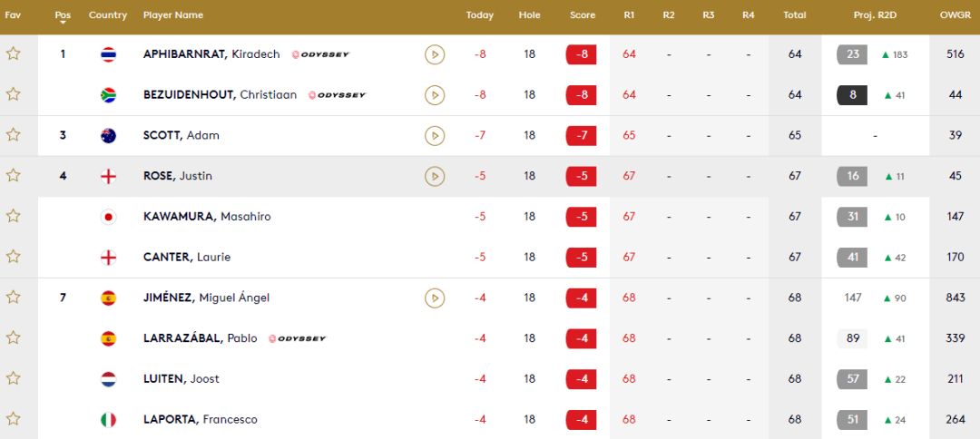
Task: Sort by the Today column header
Action: click(479, 15)
